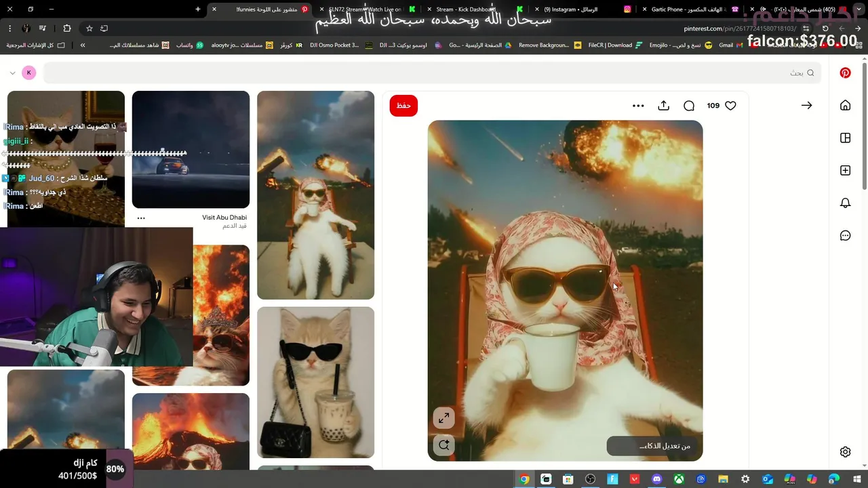
Task: Open the pin's three-dot more options
Action: [x=638, y=106]
